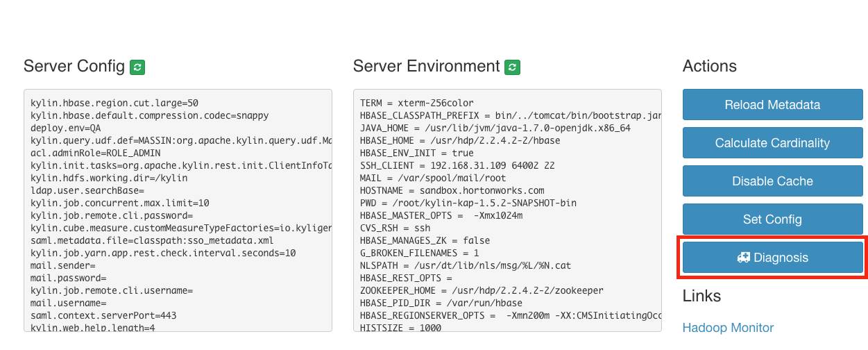Refresh the Server Config panel
The image size is (868, 350).
point(137,67)
